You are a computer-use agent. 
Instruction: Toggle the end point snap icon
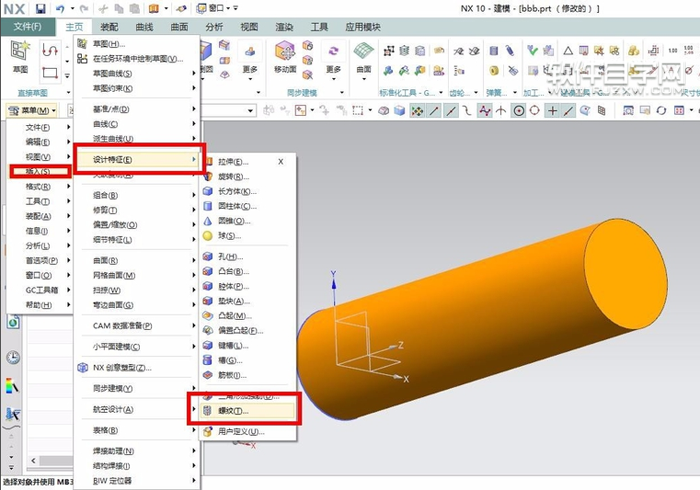[434, 110]
